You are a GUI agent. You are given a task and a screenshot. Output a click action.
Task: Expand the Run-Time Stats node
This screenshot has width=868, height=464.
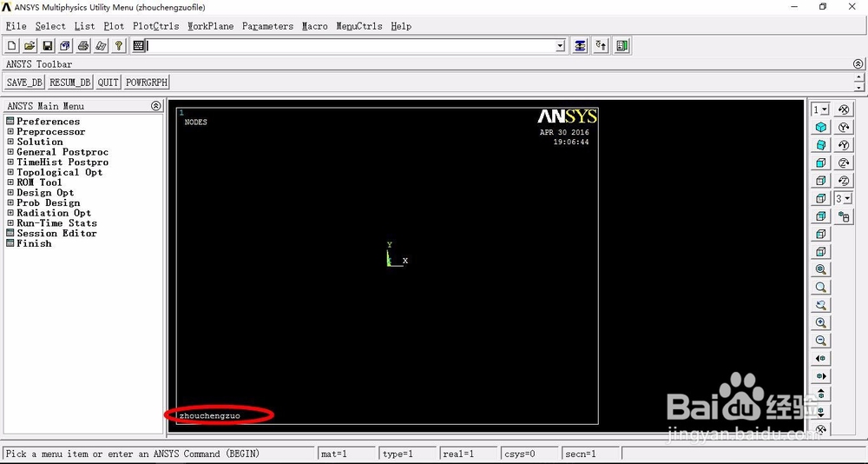(10, 222)
